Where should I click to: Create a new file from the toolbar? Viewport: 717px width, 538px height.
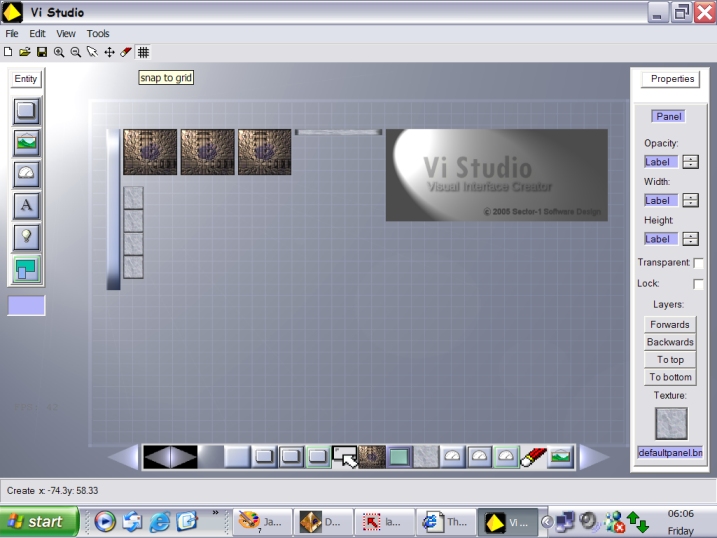(x=8, y=52)
